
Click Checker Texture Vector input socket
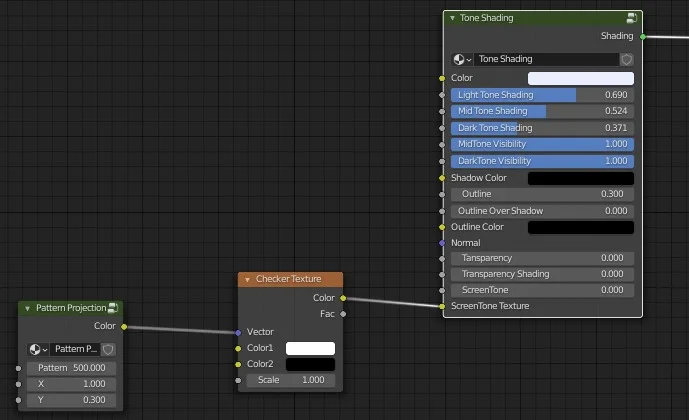tap(238, 333)
